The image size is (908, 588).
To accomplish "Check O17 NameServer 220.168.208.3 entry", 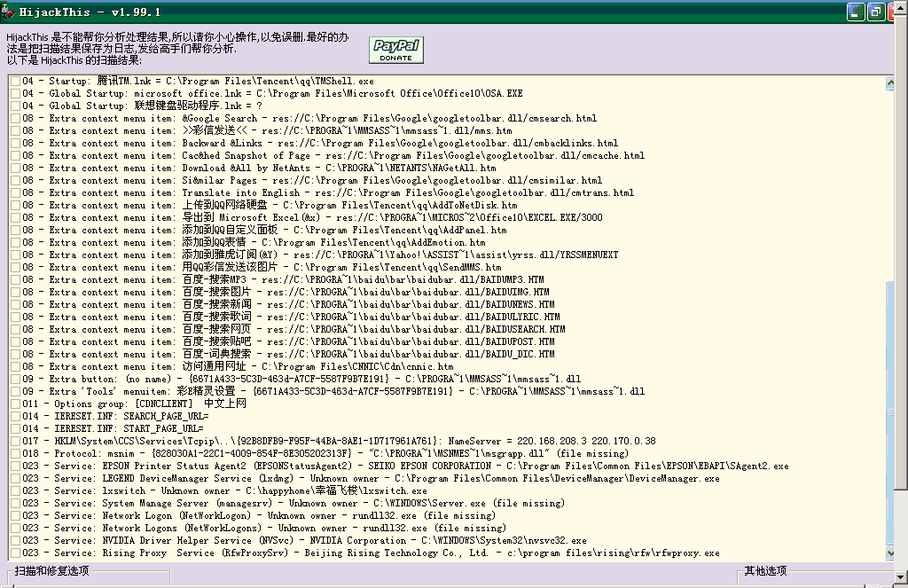I will click(16, 441).
